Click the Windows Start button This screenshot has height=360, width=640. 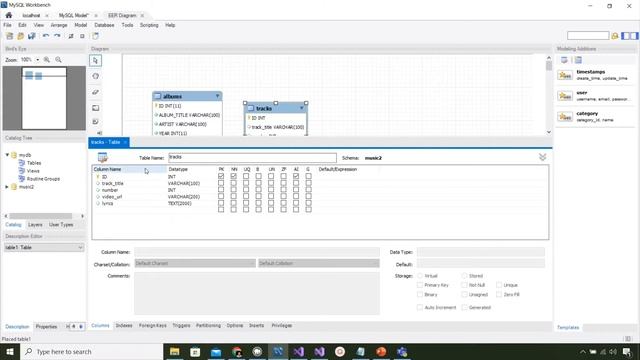tap(10, 351)
